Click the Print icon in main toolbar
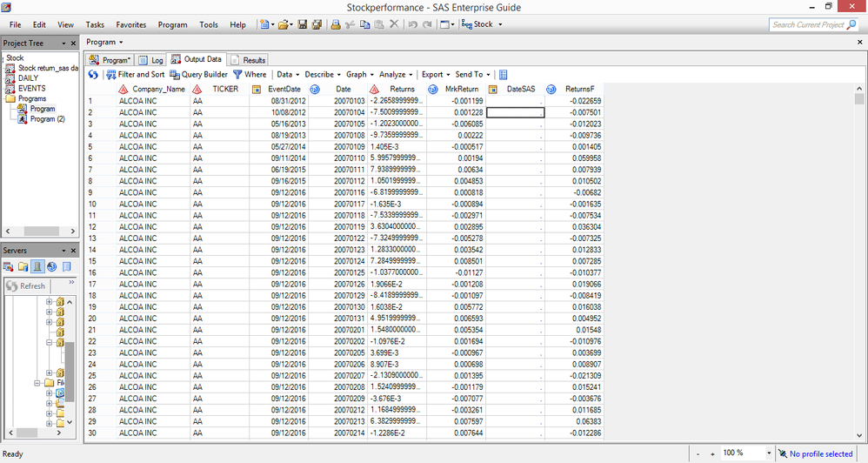The width and height of the screenshot is (868, 463). point(336,24)
